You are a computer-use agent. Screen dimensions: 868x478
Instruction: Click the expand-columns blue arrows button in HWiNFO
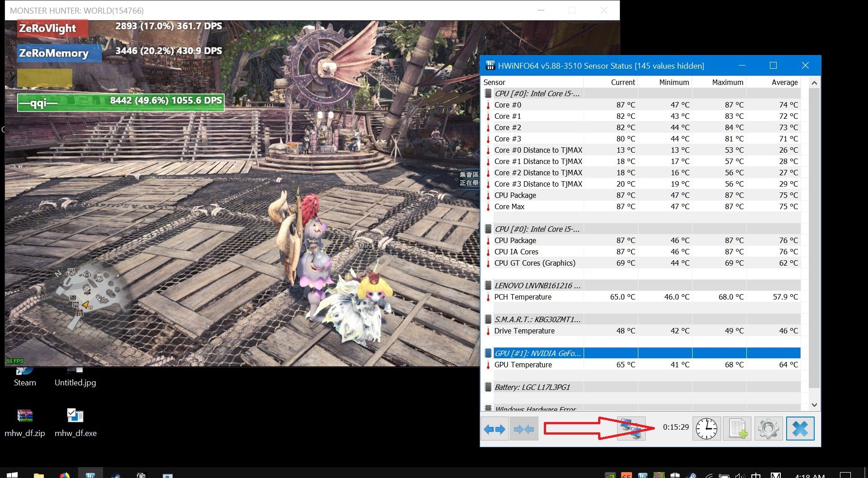(x=494, y=429)
